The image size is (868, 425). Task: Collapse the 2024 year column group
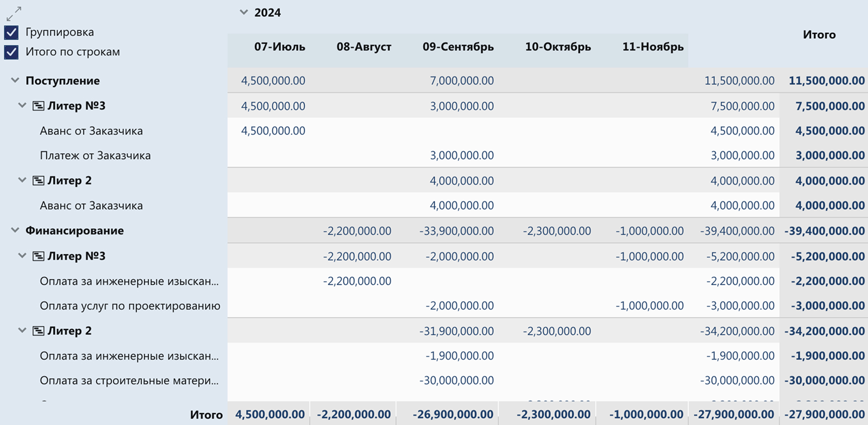244,13
